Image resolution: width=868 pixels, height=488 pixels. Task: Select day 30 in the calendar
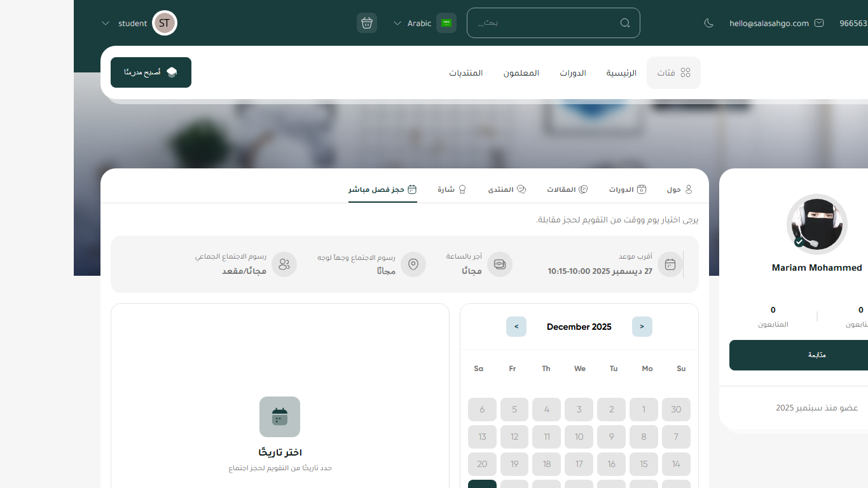coord(676,409)
